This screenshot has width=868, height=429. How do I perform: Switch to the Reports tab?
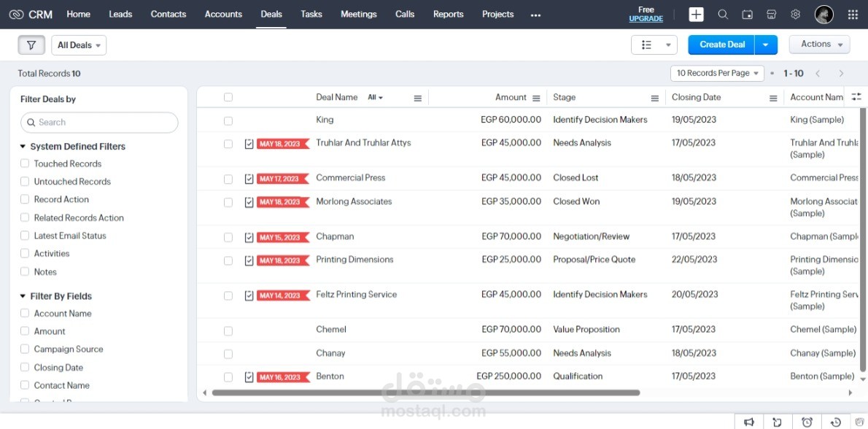pyautogui.click(x=449, y=15)
